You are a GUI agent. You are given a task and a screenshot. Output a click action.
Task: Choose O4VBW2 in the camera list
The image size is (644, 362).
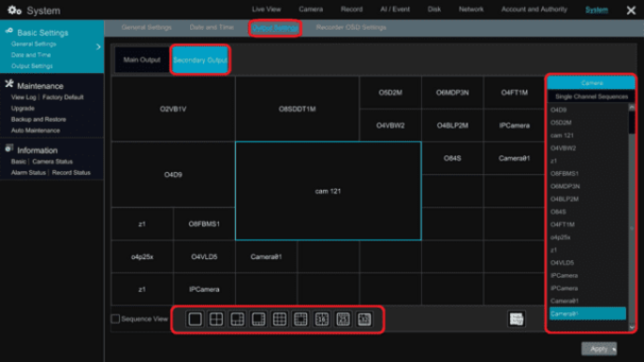tap(588, 148)
